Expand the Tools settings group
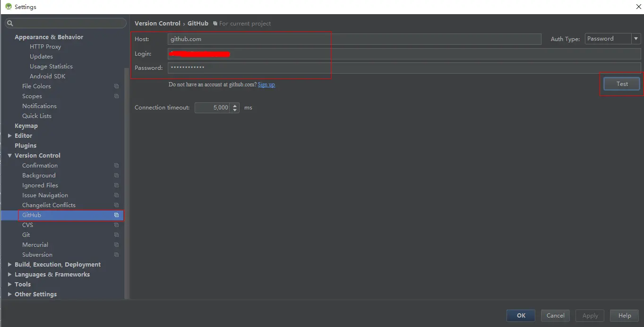This screenshot has width=644, height=327. 9,285
